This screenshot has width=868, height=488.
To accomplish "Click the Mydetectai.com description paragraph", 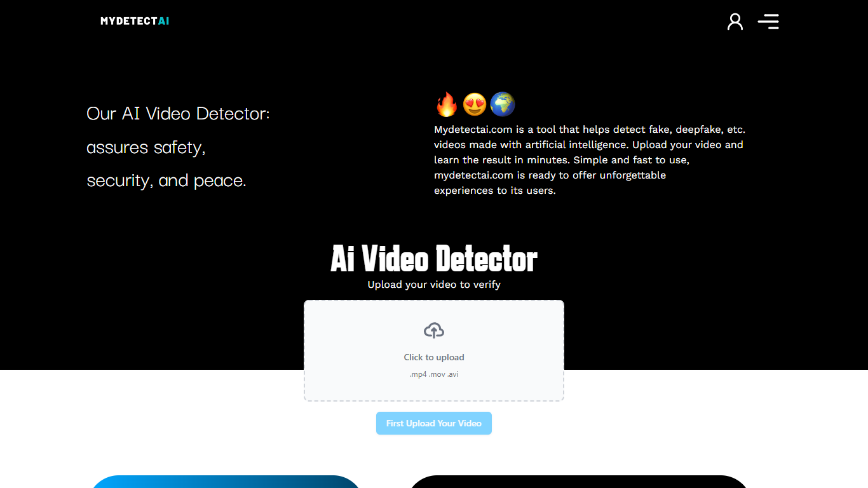I will 590,160.
